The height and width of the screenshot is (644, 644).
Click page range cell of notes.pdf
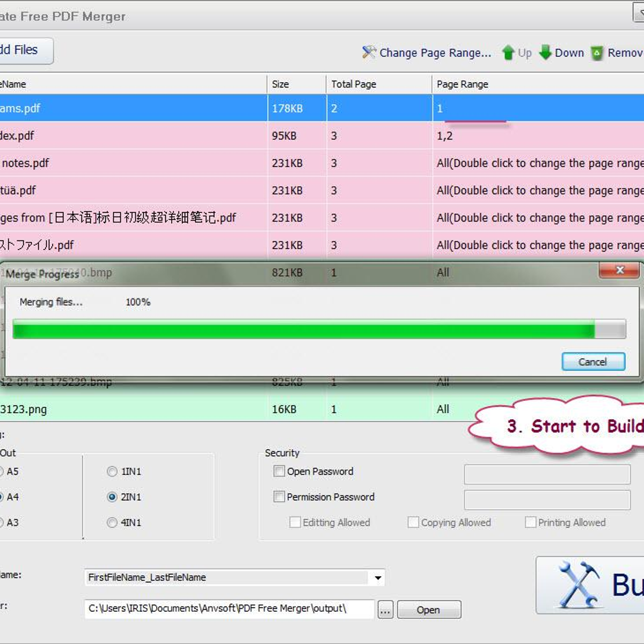tap(538, 163)
